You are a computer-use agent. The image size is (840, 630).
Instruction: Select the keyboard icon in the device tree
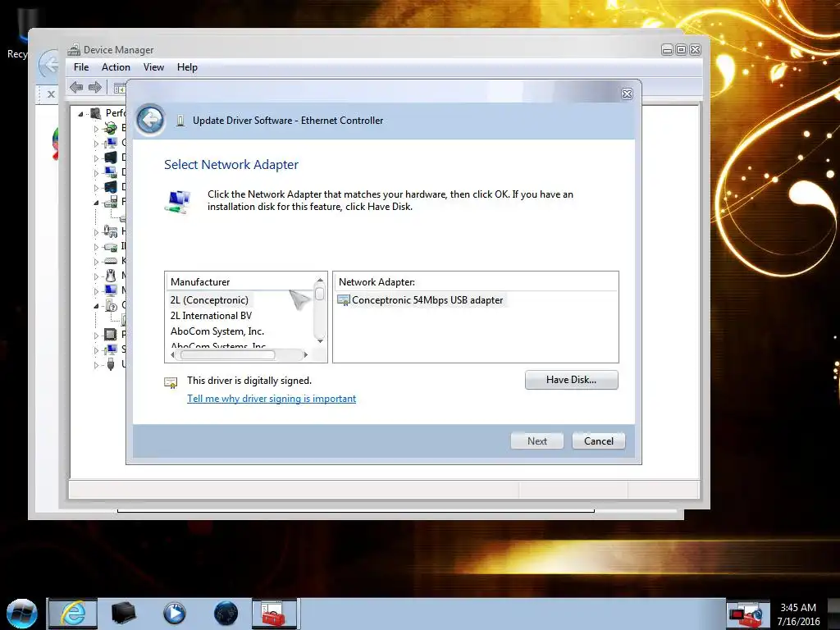(x=111, y=261)
